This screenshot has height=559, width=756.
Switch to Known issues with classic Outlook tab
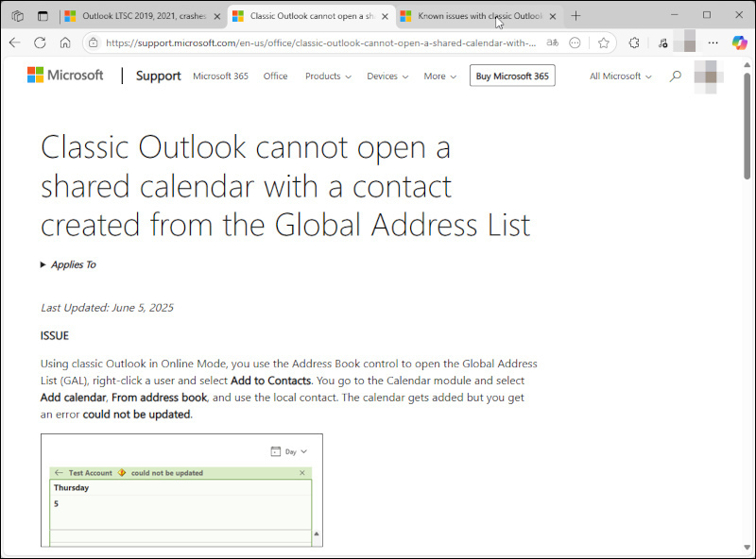[479, 16]
